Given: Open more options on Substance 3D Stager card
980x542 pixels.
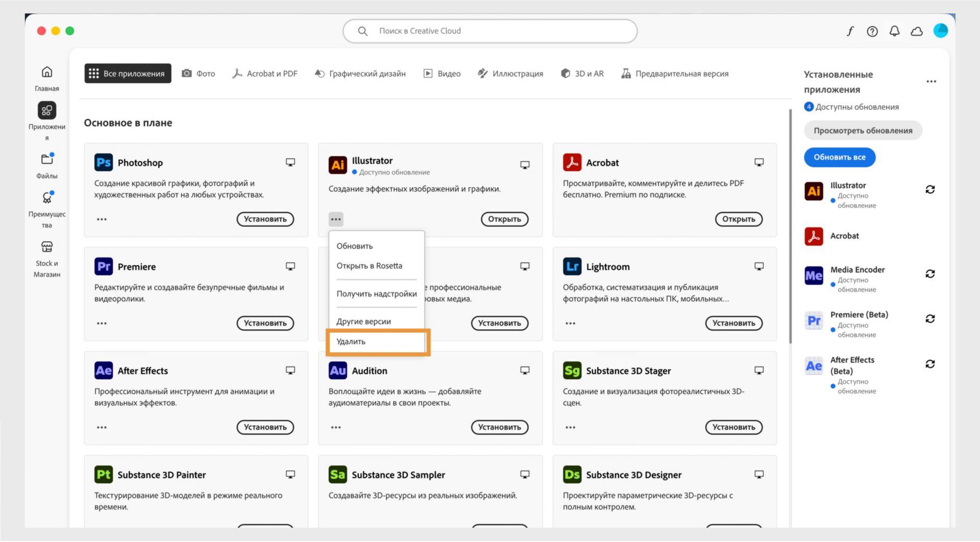Looking at the screenshot, I should 570,428.
